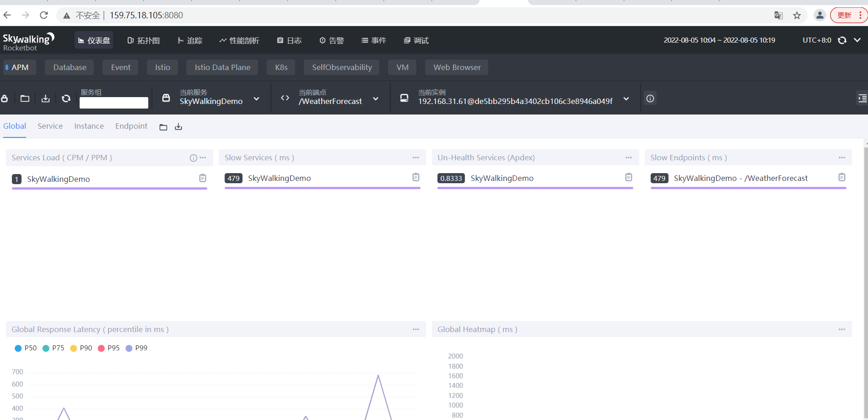Switch to the Instance tab
This screenshot has height=420, width=868.
pyautogui.click(x=89, y=126)
